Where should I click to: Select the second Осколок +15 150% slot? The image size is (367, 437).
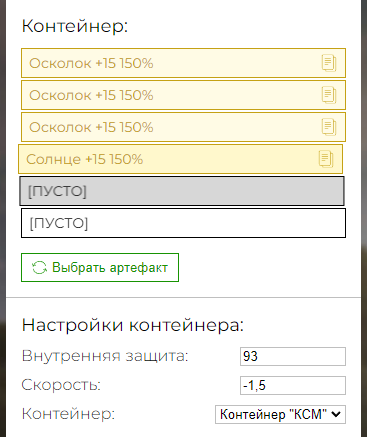[x=183, y=95]
